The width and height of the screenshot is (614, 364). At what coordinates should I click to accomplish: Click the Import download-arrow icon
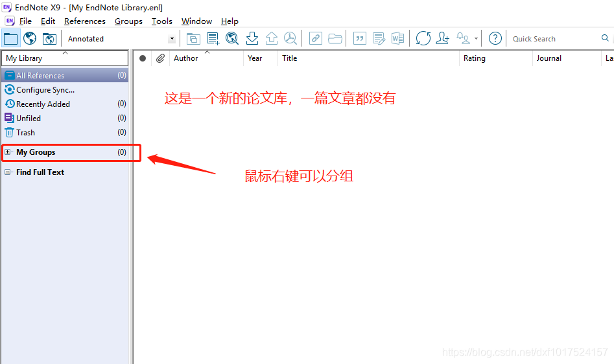[x=252, y=39]
